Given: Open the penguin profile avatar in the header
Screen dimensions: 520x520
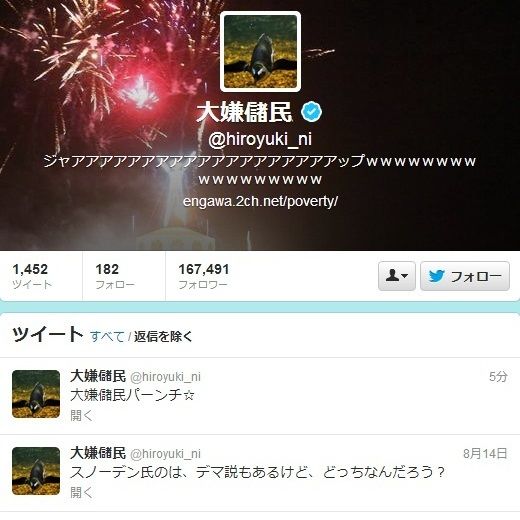Looking at the screenshot, I should (260, 51).
